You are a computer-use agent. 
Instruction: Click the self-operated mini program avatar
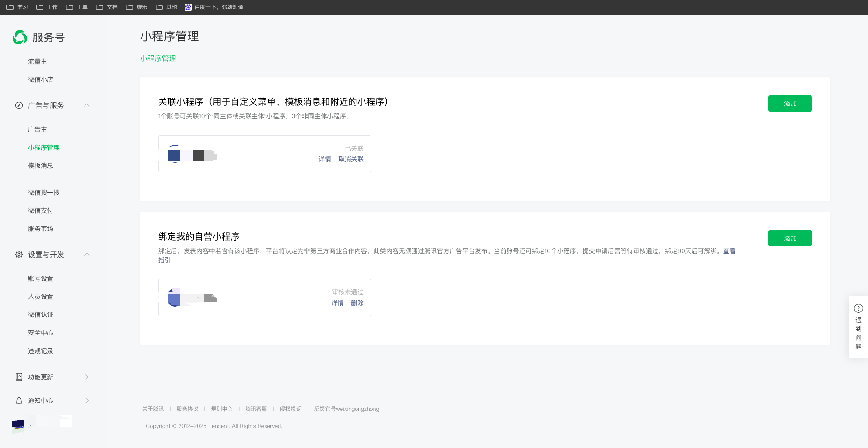[x=175, y=297]
